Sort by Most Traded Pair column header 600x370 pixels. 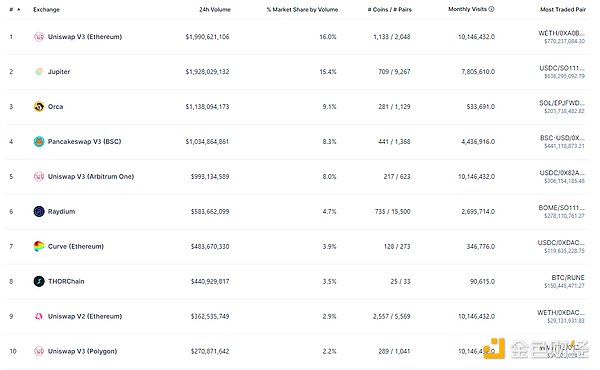[563, 10]
